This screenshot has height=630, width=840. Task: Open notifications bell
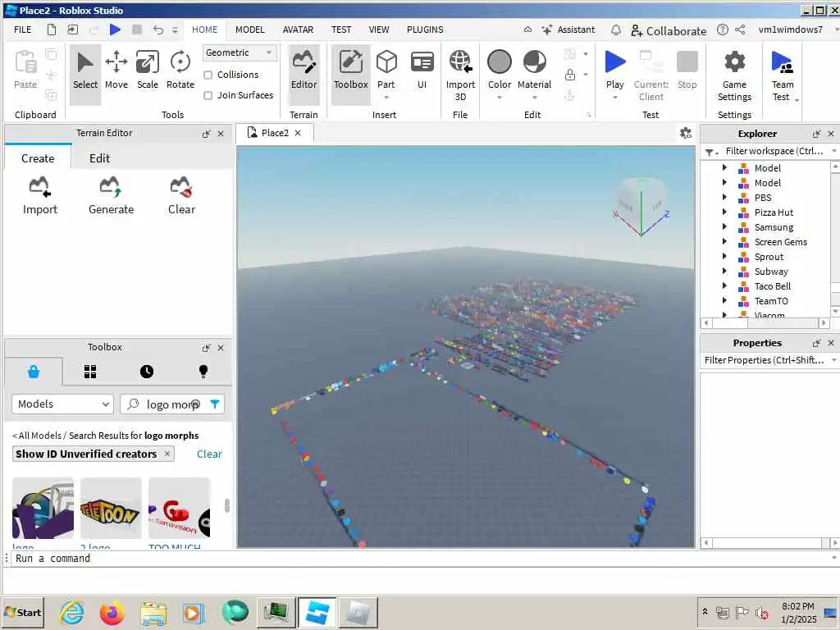pos(616,30)
